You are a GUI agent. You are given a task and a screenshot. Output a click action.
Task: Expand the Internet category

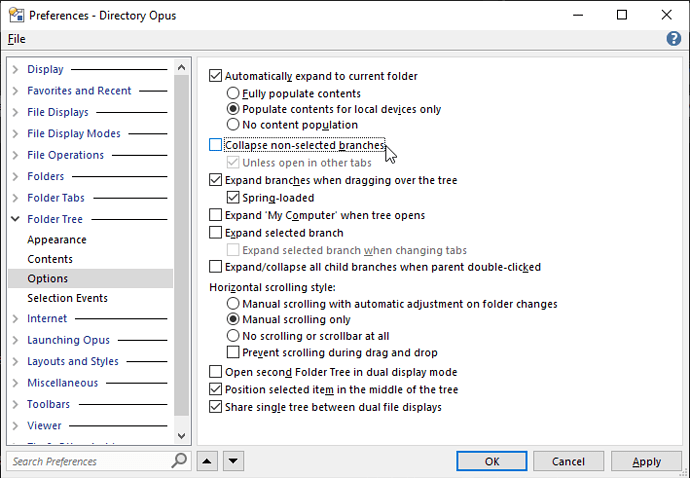15,318
